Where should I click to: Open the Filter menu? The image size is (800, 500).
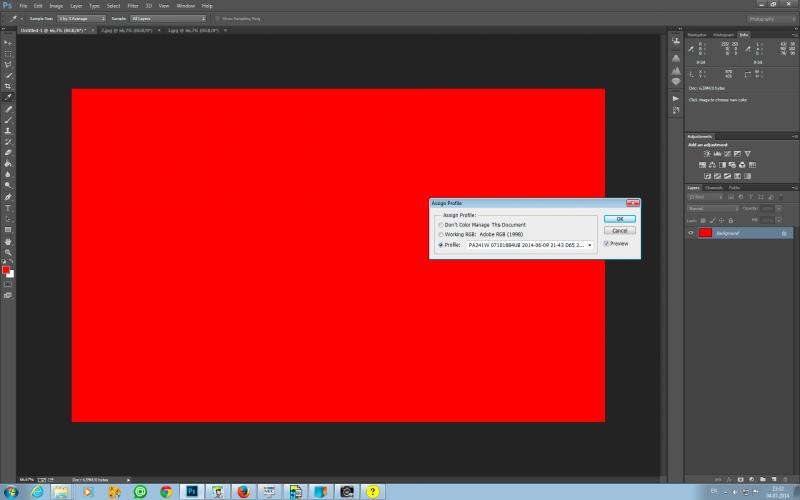coord(133,6)
